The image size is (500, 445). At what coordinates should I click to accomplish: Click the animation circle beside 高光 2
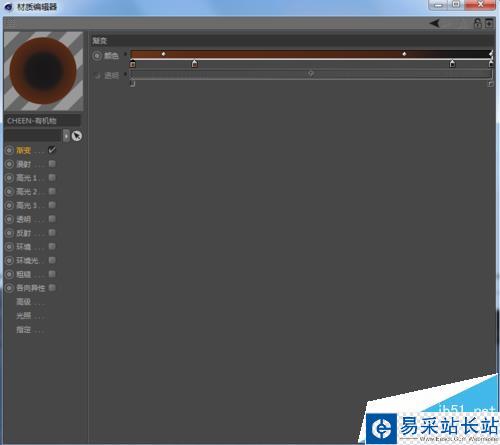click(x=9, y=192)
